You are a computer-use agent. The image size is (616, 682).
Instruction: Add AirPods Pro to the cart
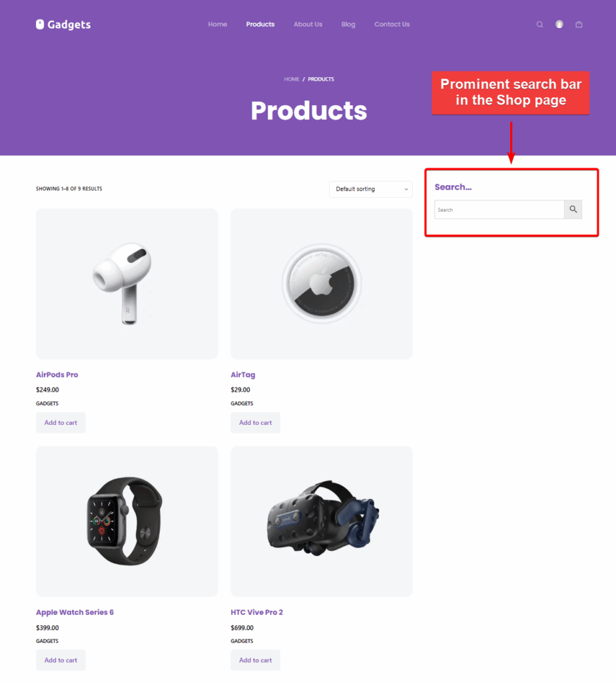(x=61, y=422)
